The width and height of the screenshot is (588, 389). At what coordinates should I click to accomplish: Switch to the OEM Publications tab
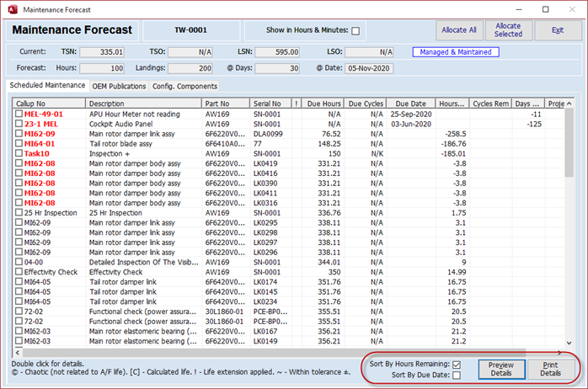click(120, 86)
